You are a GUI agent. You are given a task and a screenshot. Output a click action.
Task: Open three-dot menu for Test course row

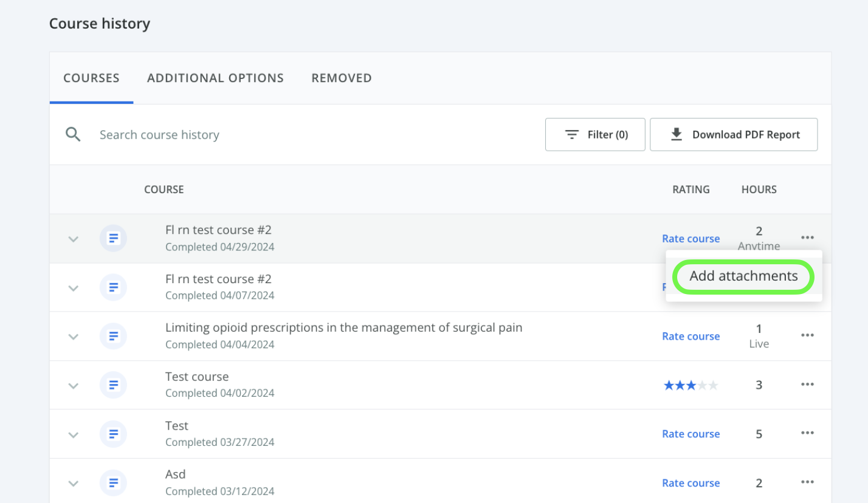point(807,385)
